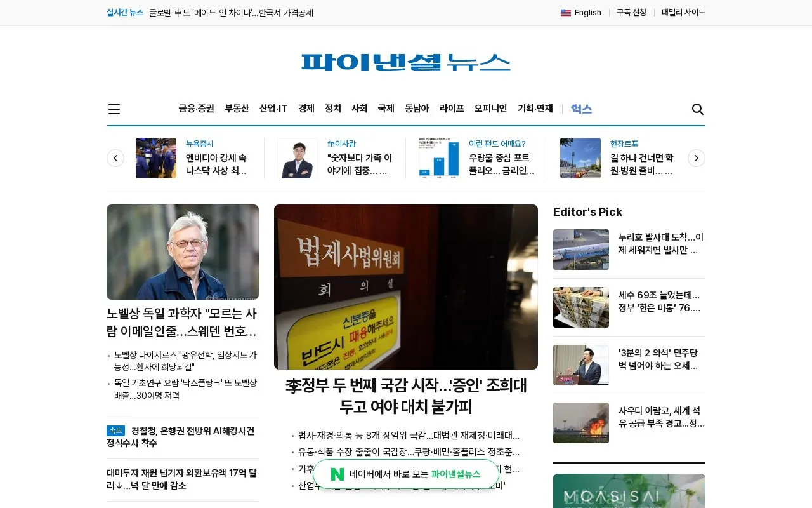Click the US flag icon
The height and width of the screenshot is (508, 812).
click(x=566, y=13)
